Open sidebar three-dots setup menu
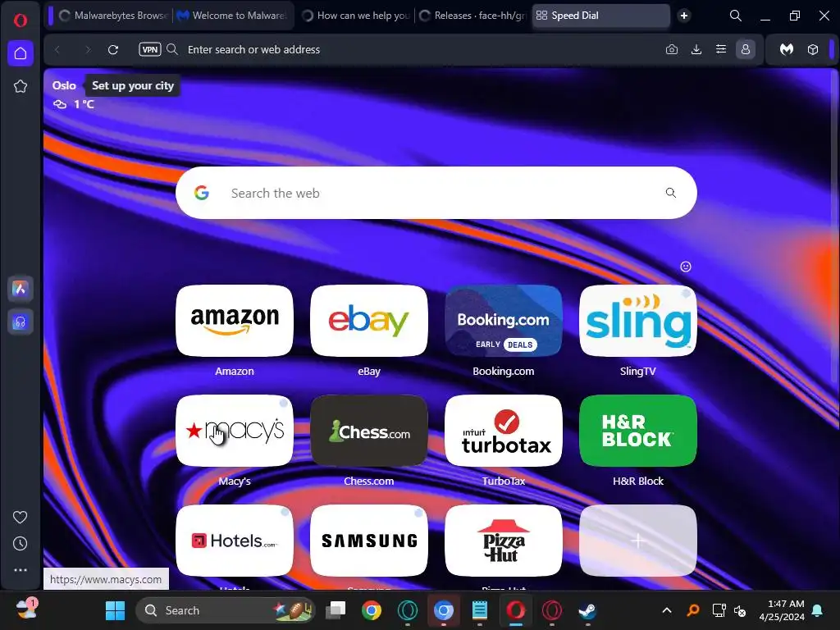 (21, 570)
